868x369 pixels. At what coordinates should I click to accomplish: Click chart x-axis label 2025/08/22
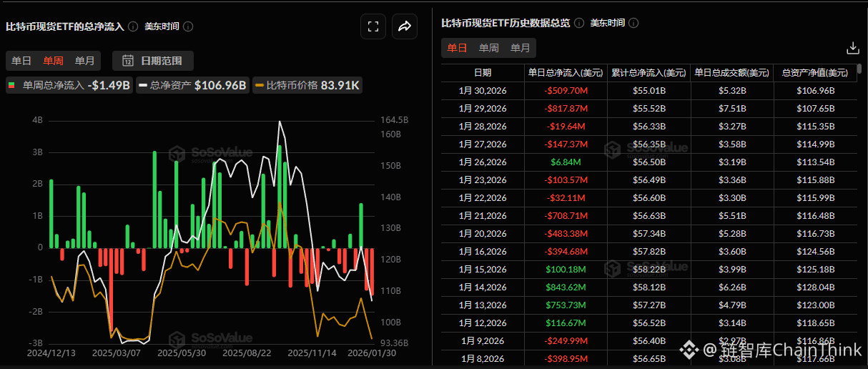click(x=247, y=353)
